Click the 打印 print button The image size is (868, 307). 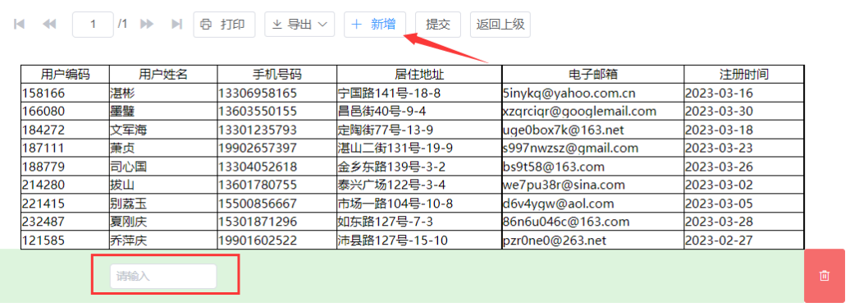(x=224, y=25)
